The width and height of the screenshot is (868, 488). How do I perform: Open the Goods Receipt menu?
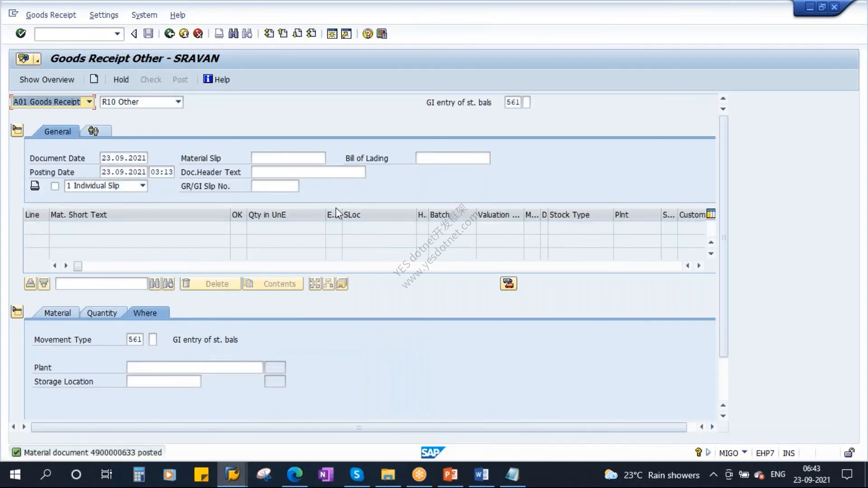point(51,15)
